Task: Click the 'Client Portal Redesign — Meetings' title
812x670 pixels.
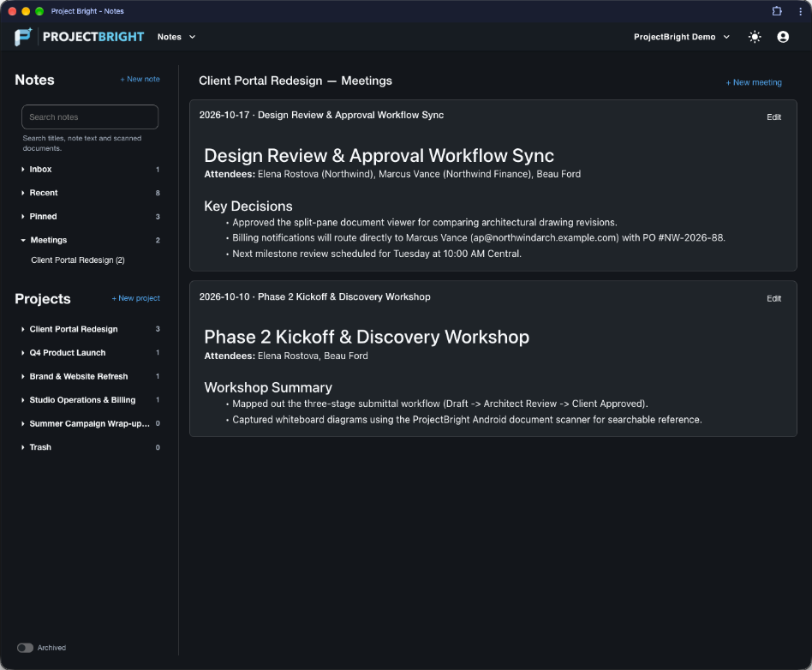Action: pos(296,81)
